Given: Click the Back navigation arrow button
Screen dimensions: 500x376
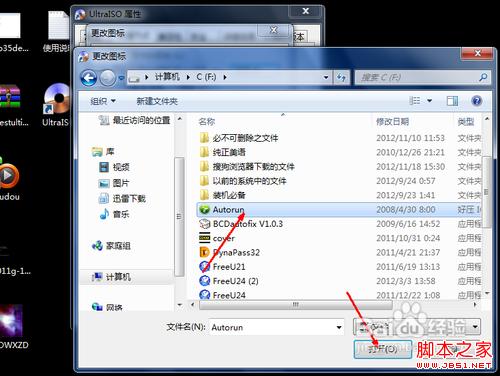Looking at the screenshot, I should [89, 78].
